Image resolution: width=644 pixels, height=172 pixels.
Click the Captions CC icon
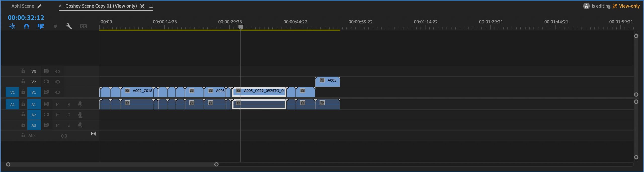(x=83, y=26)
